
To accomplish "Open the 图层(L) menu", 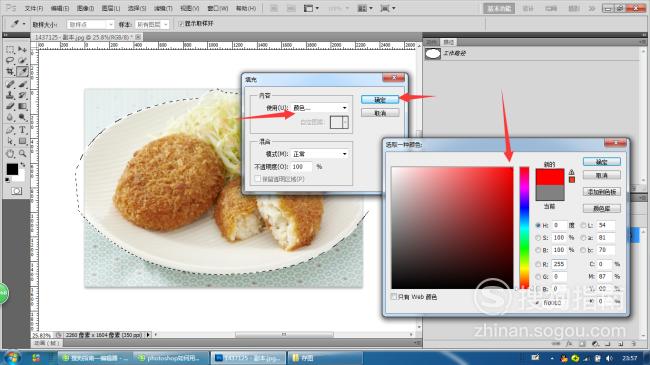I will point(111,8).
